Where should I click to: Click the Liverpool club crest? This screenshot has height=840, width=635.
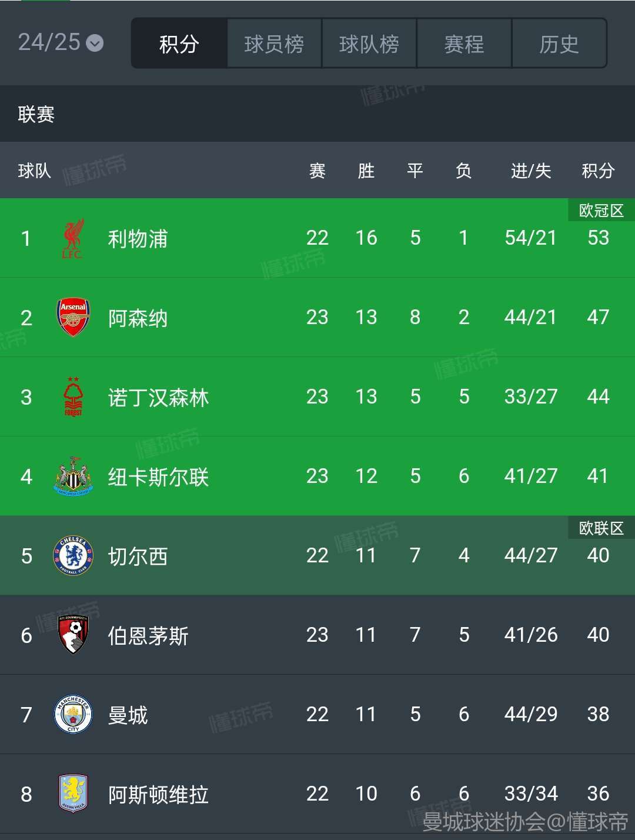(x=73, y=238)
